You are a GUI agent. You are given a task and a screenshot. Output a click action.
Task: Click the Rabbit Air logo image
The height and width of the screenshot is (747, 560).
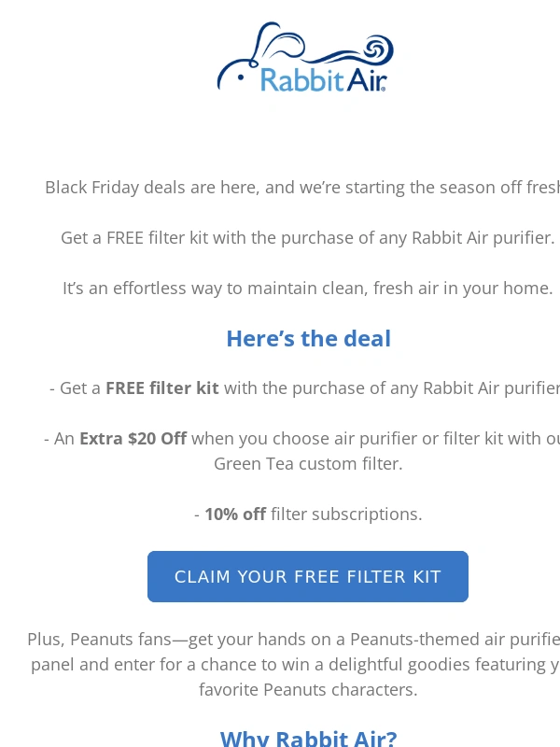(306, 57)
